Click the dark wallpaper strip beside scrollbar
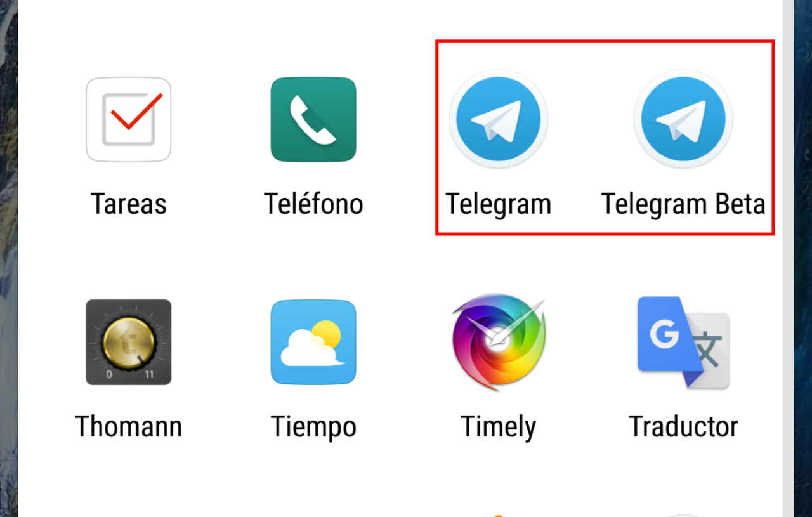812x517 pixels. [x=802, y=258]
